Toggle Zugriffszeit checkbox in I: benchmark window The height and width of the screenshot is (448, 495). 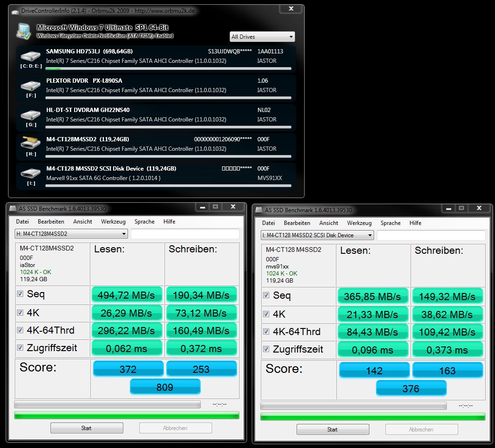pyautogui.click(x=266, y=349)
